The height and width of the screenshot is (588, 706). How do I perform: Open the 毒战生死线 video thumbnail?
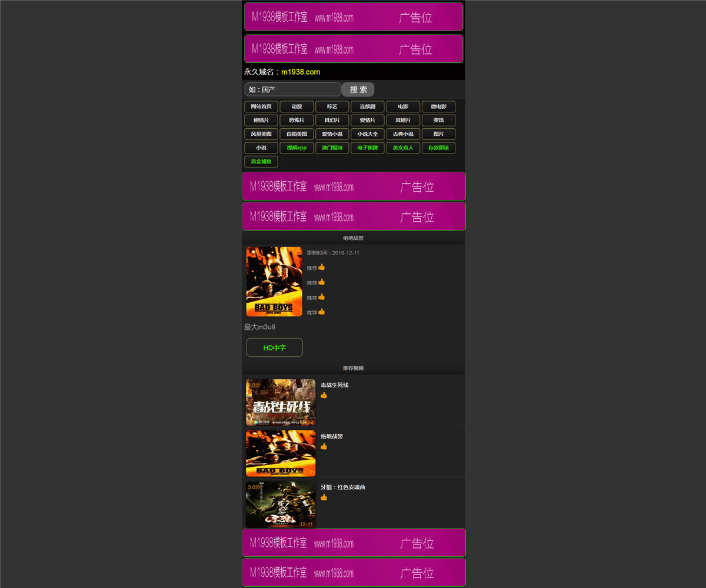281,402
